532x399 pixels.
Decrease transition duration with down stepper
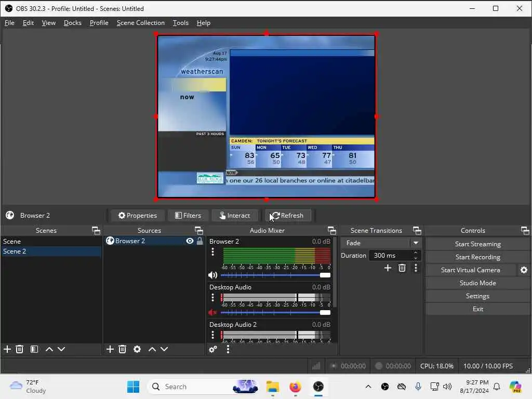pyautogui.click(x=416, y=258)
